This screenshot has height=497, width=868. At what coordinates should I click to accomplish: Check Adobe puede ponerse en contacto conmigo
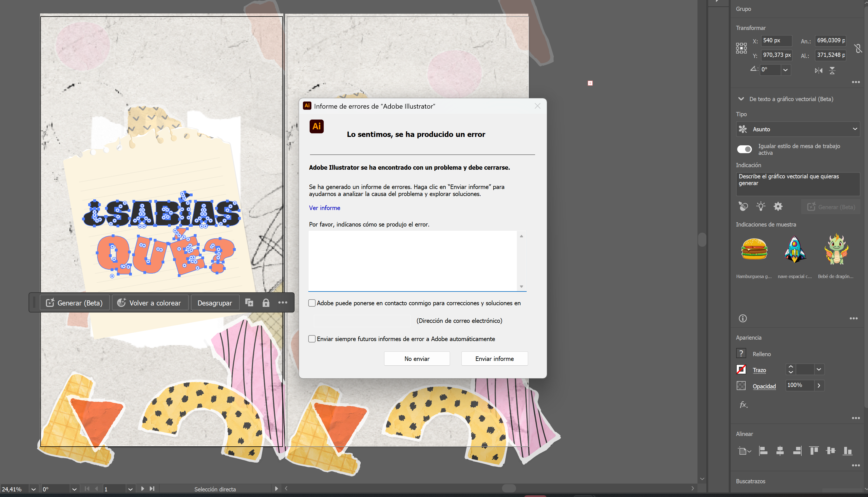coord(312,303)
